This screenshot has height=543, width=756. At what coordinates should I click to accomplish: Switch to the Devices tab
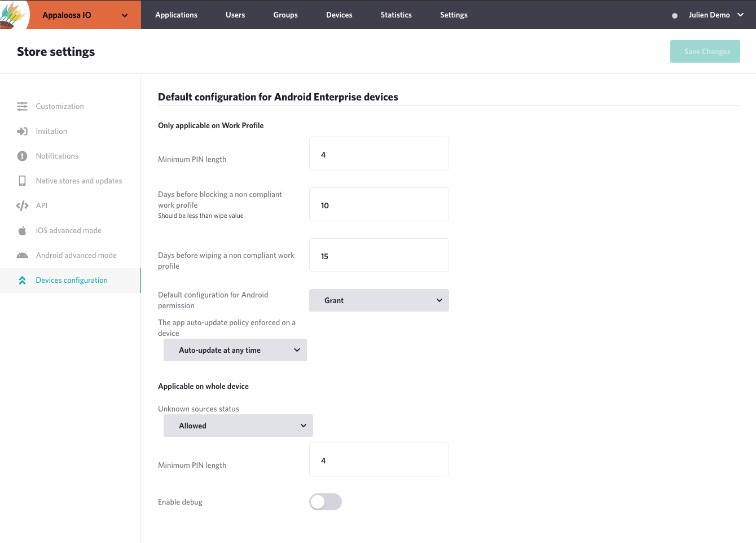coord(339,15)
